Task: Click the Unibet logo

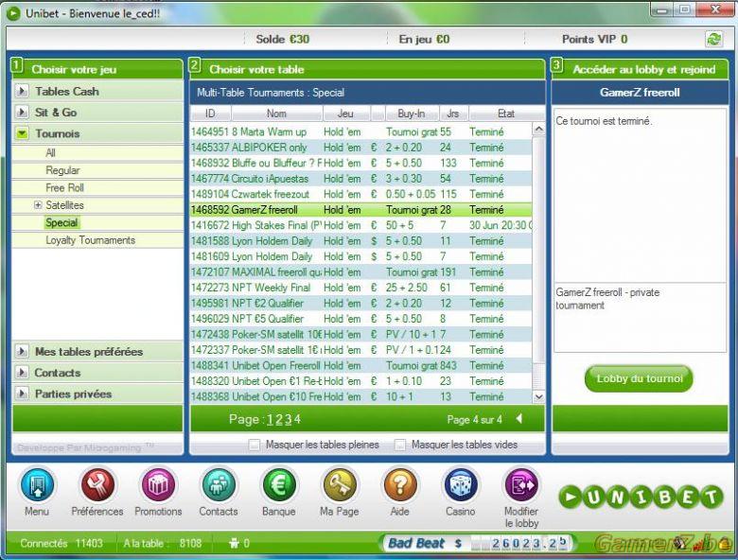Action: point(641,497)
